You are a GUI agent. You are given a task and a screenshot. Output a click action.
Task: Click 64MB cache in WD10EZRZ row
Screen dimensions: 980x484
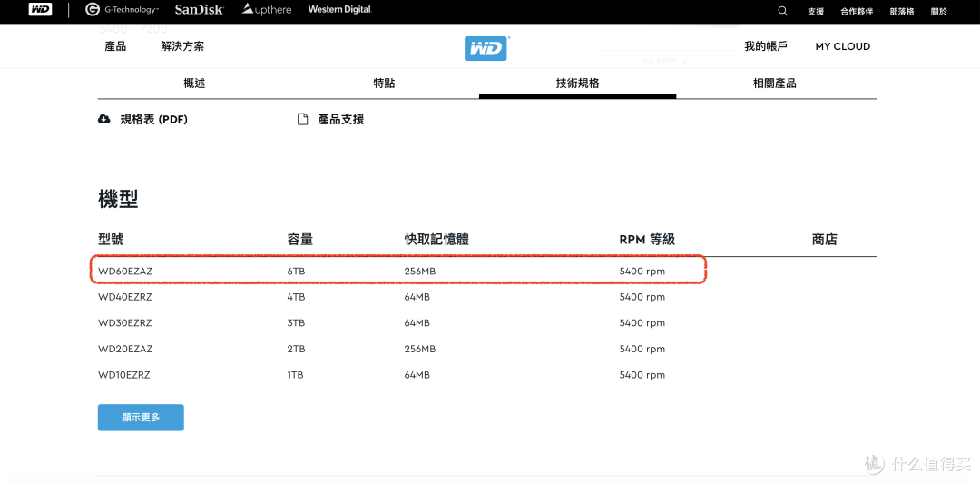coord(416,375)
